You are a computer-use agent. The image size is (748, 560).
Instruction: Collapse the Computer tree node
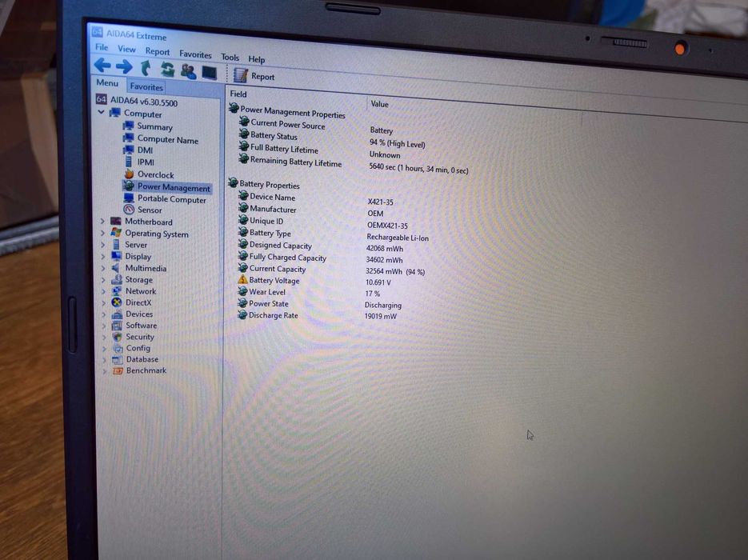101,113
